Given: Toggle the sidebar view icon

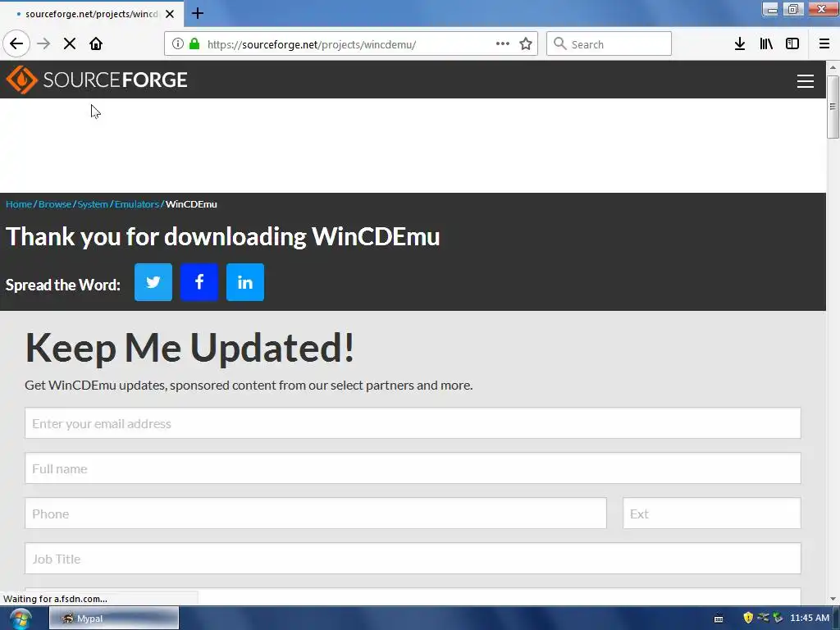Looking at the screenshot, I should pyautogui.click(x=792, y=43).
